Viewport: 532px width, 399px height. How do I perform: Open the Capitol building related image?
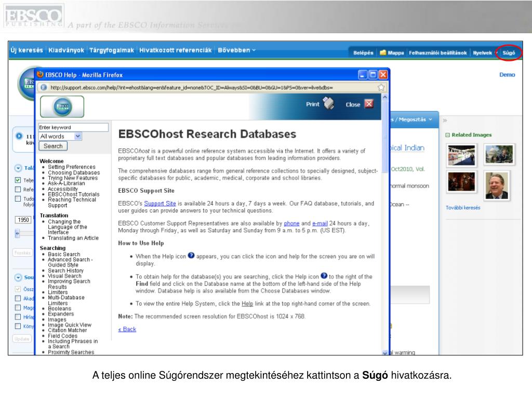point(499,154)
